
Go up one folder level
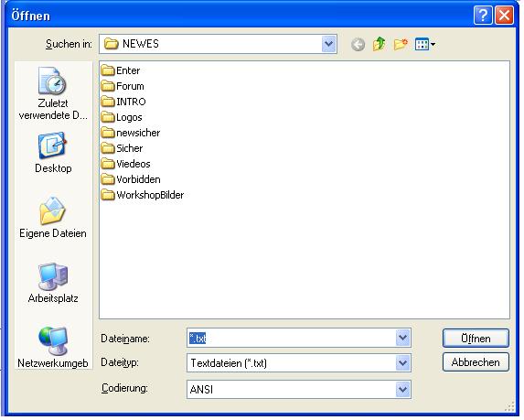(379, 44)
